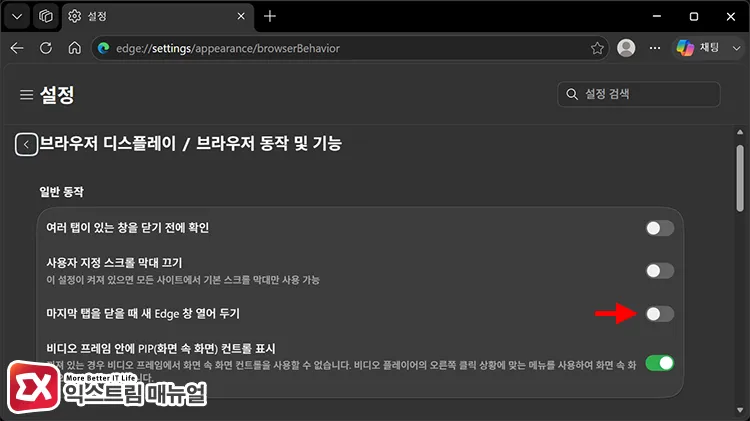Expand the Copilot 채팅 dropdown arrow

coord(737,48)
